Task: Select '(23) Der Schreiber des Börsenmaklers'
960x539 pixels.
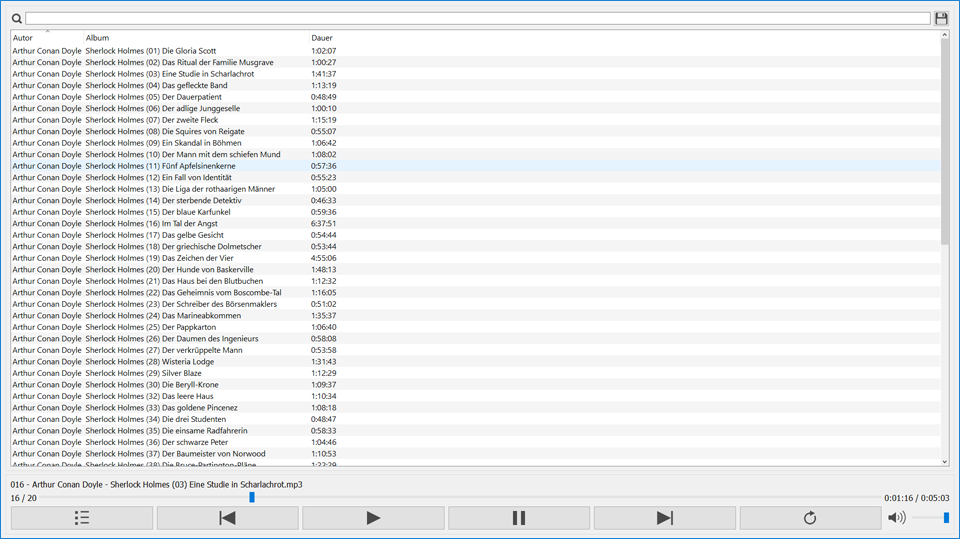Action: click(476, 304)
